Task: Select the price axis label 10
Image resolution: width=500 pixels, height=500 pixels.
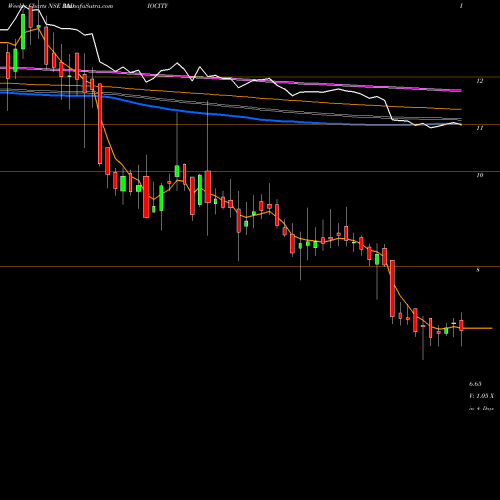Action: (x=480, y=175)
